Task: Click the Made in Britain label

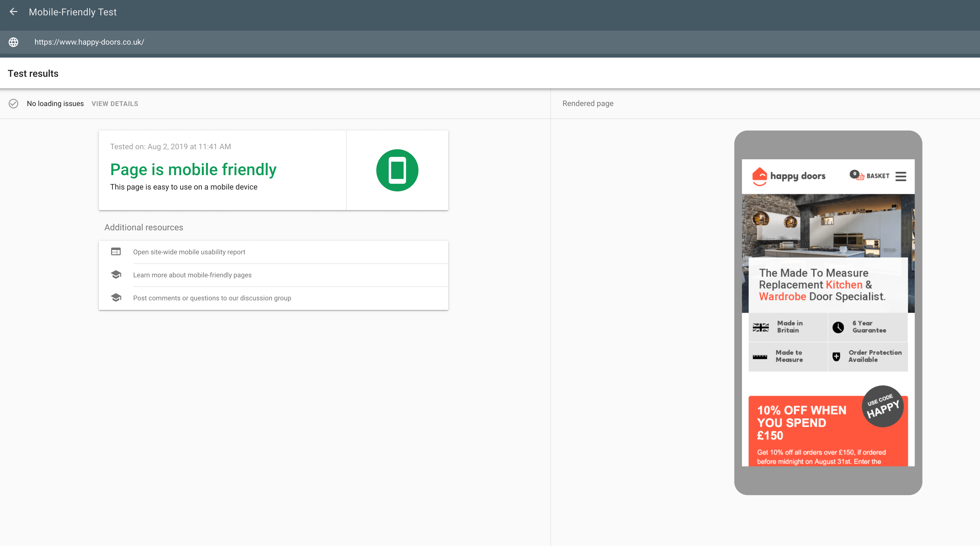Action: coord(790,326)
